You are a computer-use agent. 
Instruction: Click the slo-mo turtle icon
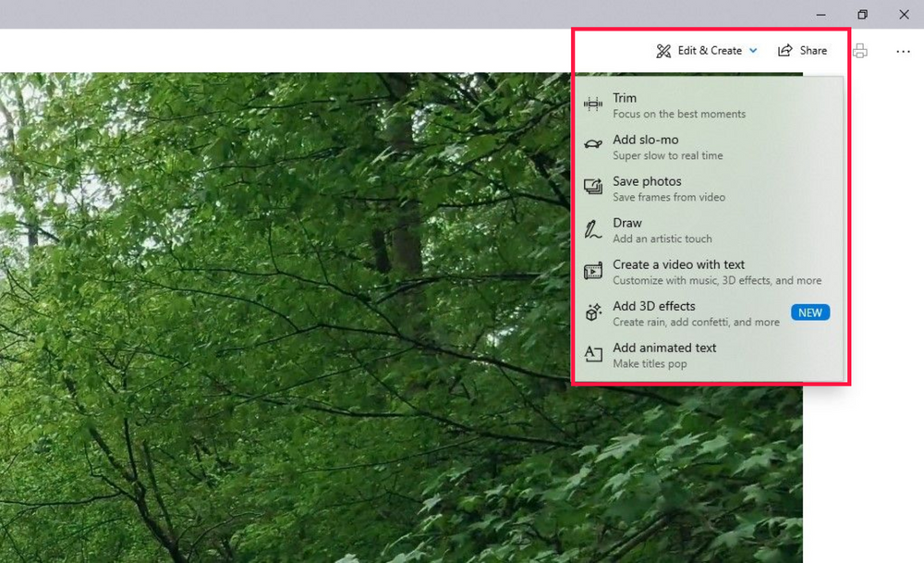coord(593,146)
